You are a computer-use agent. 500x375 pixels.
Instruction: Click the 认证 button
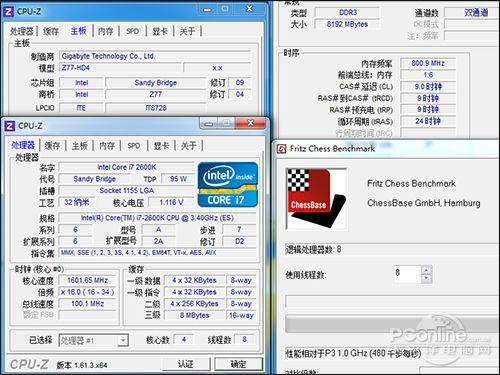(186, 364)
